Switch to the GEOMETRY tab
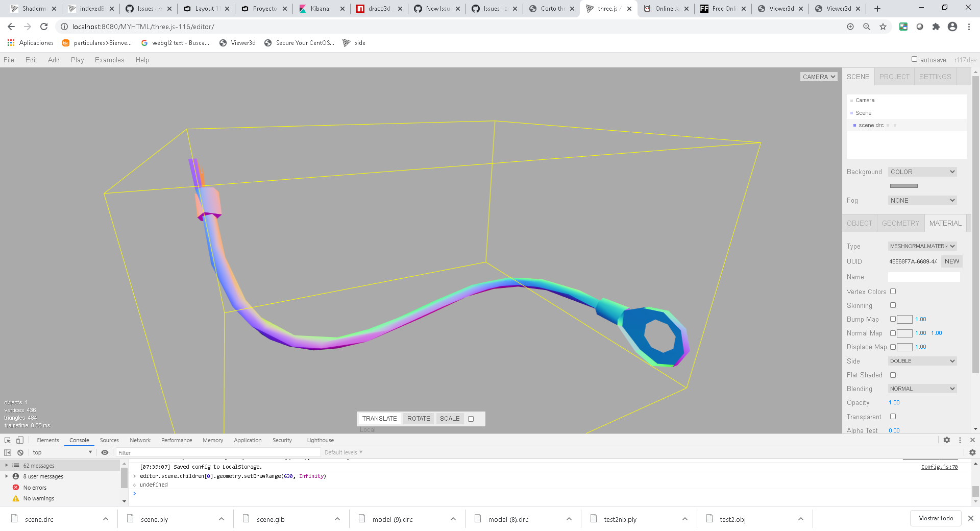This screenshot has height=531, width=980. [900, 223]
